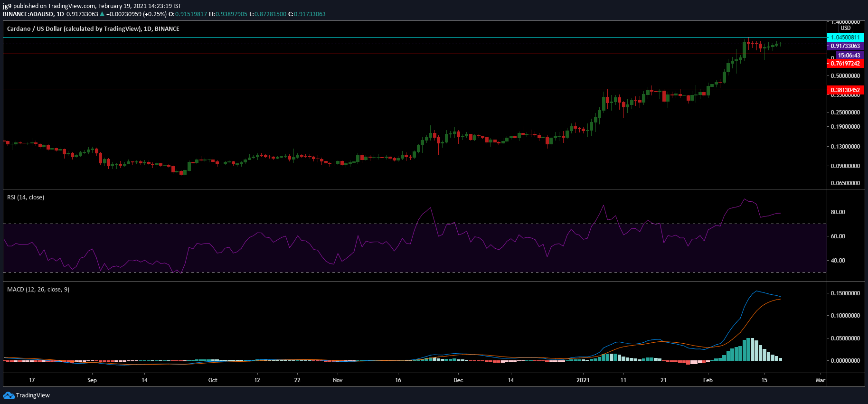Click the 0.09000000 price axis tick
This screenshot has height=404, width=868.
pyautogui.click(x=845, y=166)
